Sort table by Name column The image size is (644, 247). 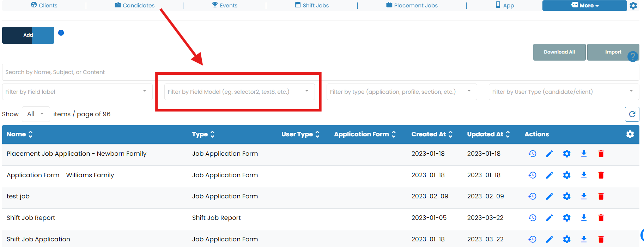coord(20,134)
